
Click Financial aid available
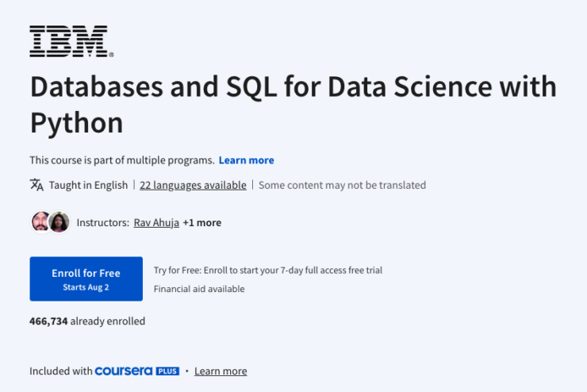tap(199, 289)
